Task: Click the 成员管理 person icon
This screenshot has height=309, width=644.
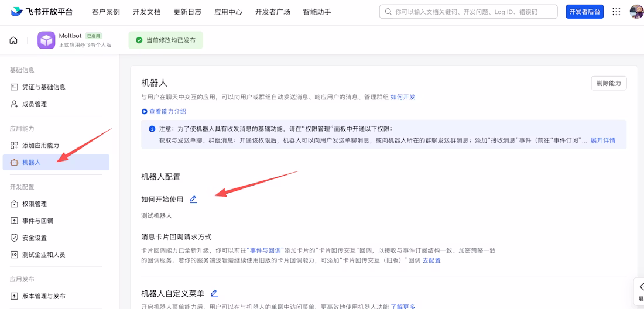Action: coord(14,104)
